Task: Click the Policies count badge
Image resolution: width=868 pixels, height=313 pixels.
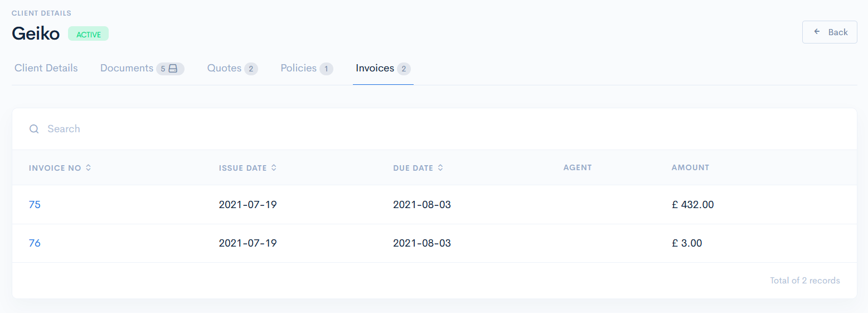Action: tap(327, 69)
